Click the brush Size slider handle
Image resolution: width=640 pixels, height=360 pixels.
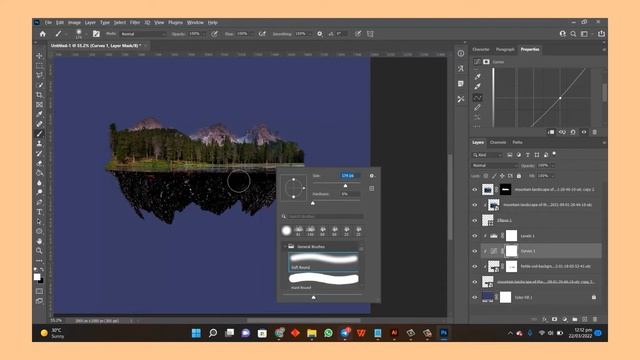click(x=346, y=186)
